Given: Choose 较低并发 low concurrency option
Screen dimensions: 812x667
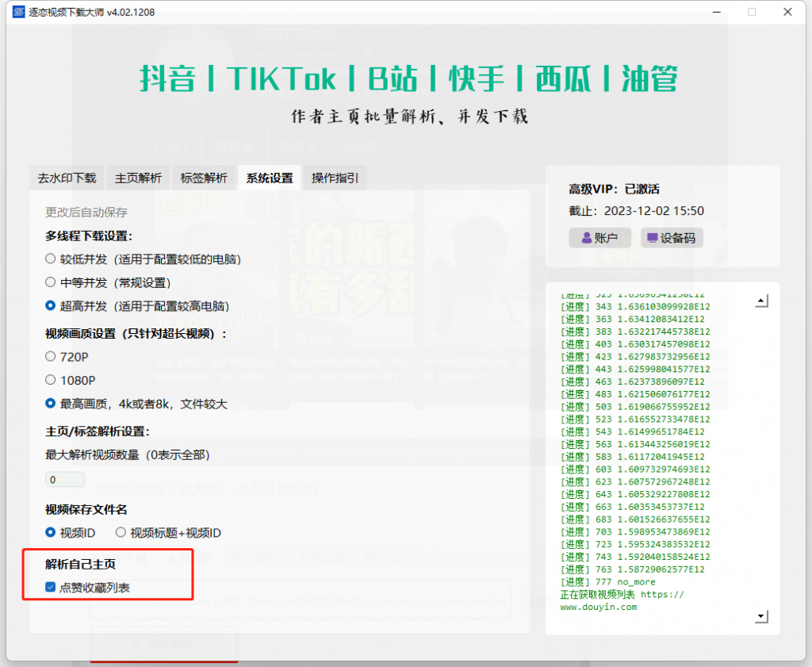Looking at the screenshot, I should pyautogui.click(x=50, y=259).
